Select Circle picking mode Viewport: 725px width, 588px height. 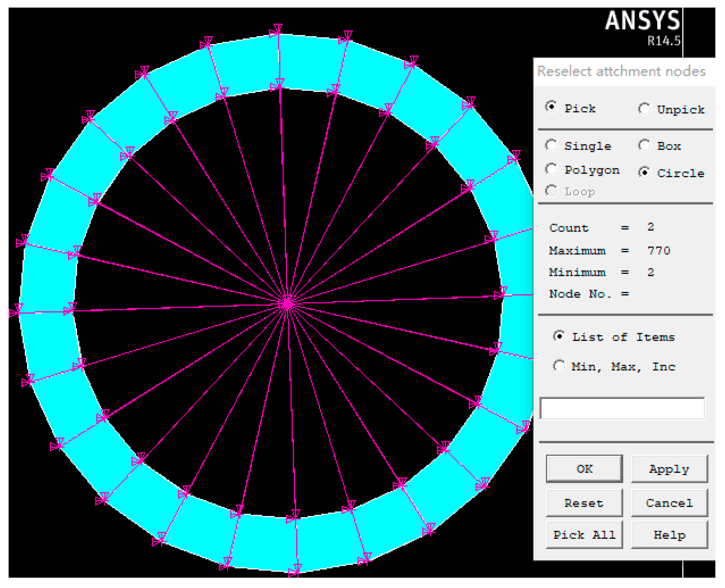click(x=644, y=172)
